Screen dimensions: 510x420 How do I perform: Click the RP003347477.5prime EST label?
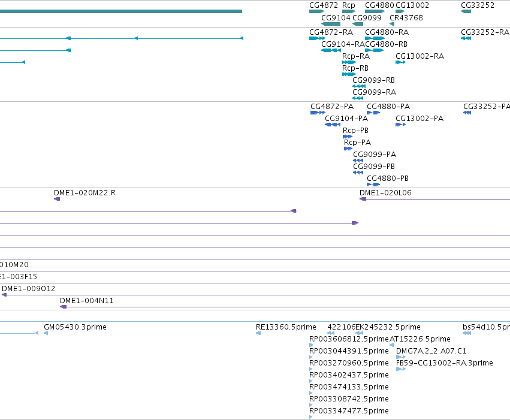tap(349, 411)
